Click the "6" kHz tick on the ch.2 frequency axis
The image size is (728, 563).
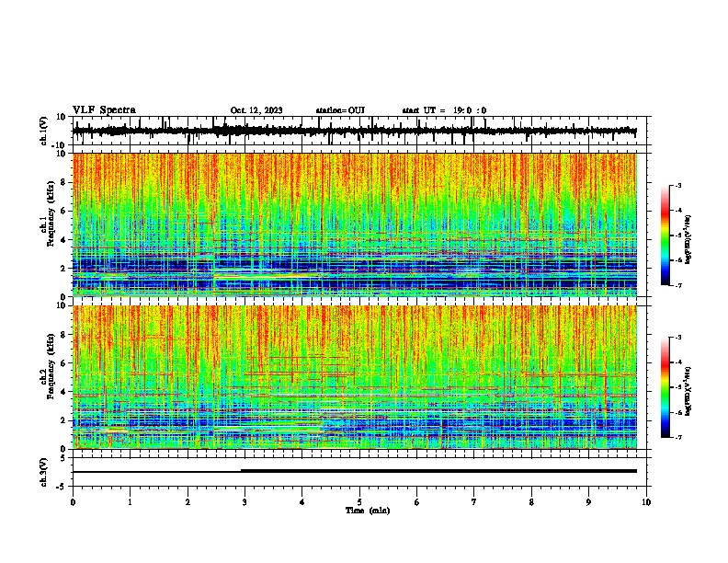(64, 363)
